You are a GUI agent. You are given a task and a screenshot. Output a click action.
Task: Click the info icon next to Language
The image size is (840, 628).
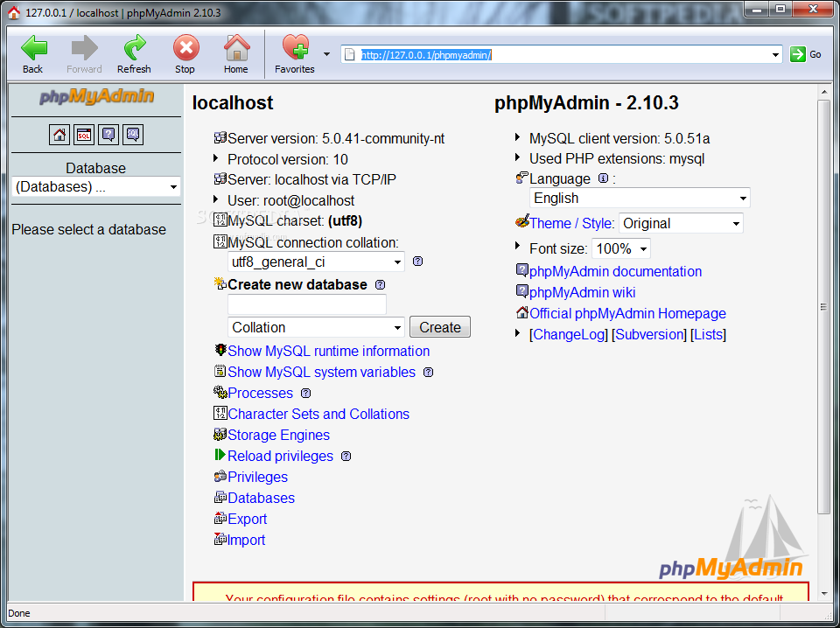[603, 178]
